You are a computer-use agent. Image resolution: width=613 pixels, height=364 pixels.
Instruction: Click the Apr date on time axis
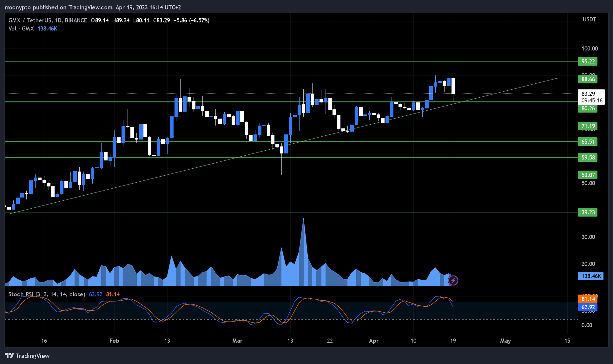pos(374,341)
